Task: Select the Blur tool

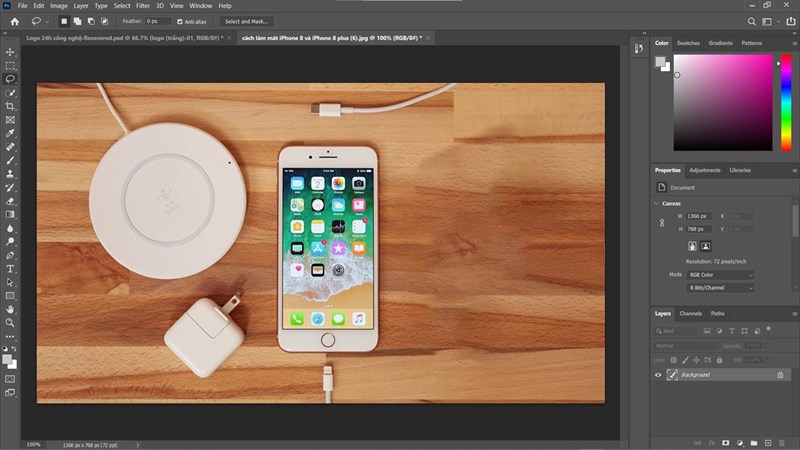Action: [10, 228]
